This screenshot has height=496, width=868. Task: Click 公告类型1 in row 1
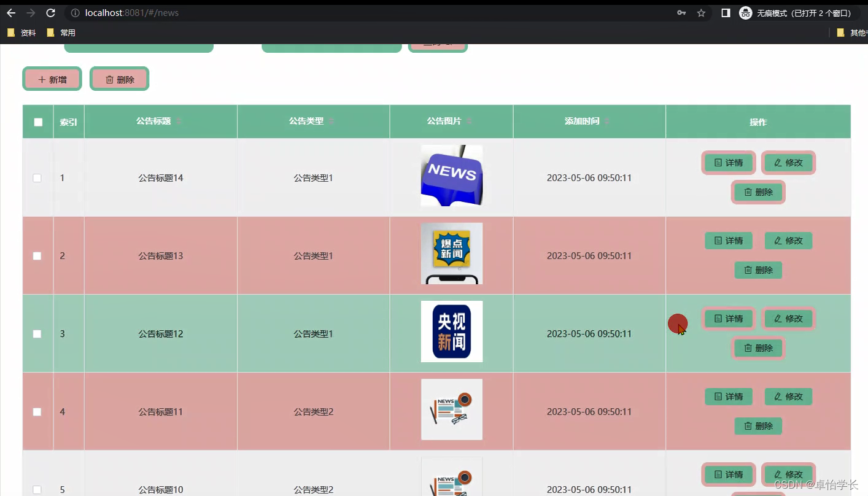[313, 178]
